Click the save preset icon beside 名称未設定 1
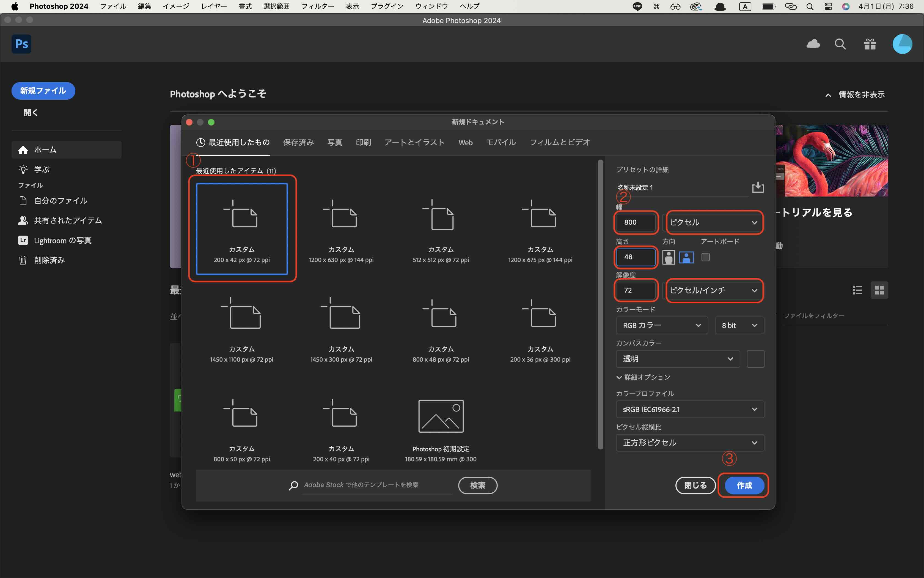Image resolution: width=924 pixels, height=578 pixels. (758, 187)
